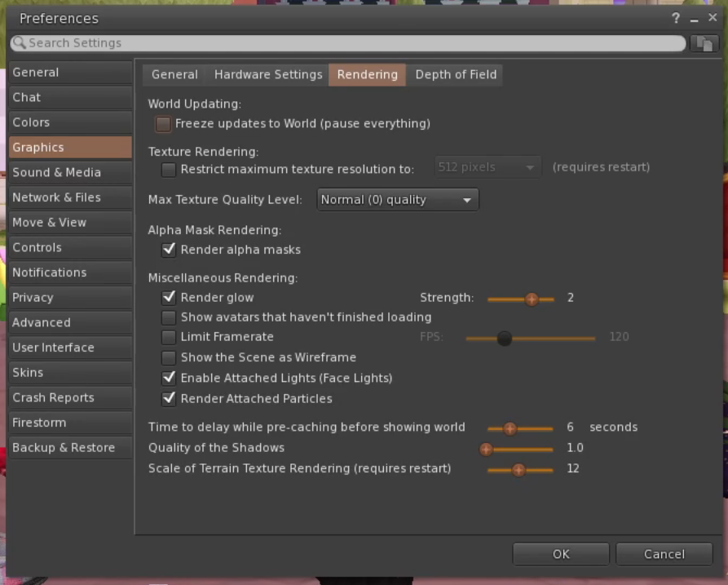Open Sound & Media preferences
This screenshot has height=585, width=728.
[70, 173]
